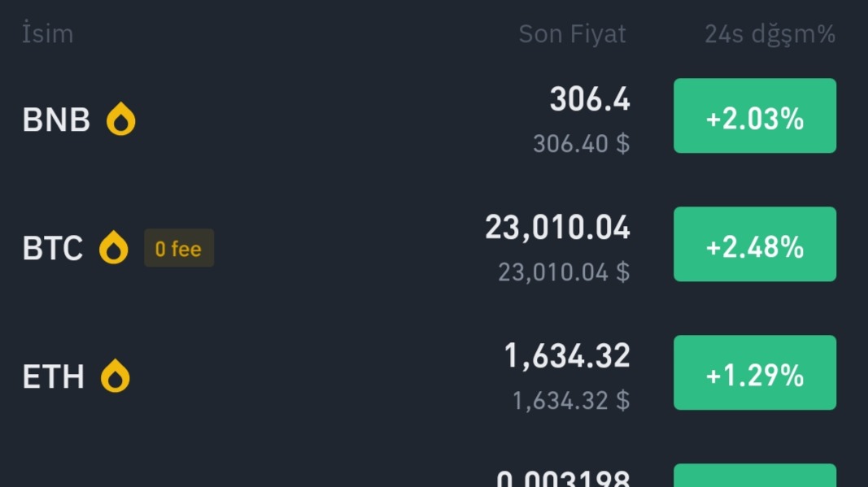Expand the İsim column sorting control

[46, 33]
